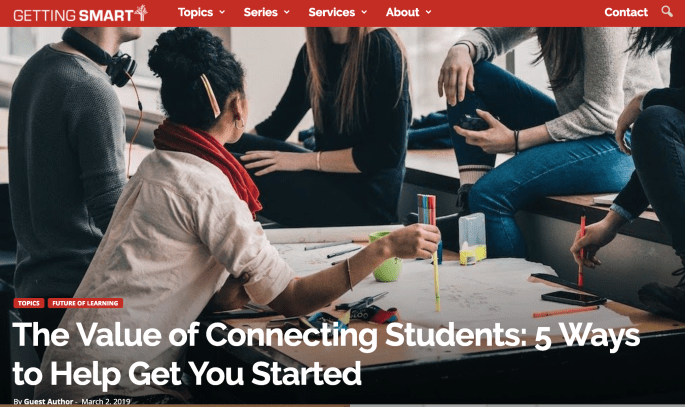Open the Topics menu item
Image resolution: width=685 pixels, height=407 pixels.
tap(195, 12)
